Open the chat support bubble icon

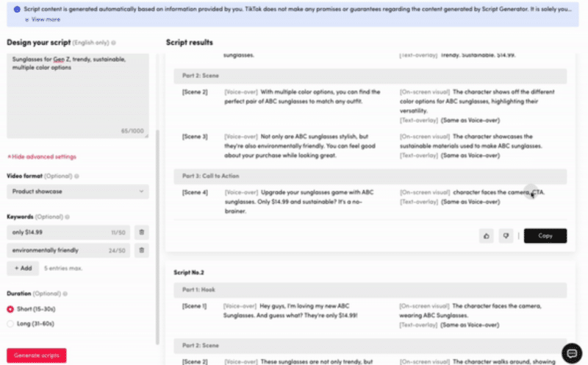click(x=572, y=353)
